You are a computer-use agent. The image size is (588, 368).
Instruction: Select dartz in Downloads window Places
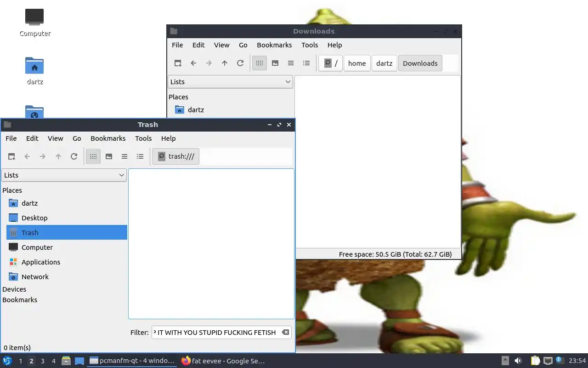[x=233, y=110]
